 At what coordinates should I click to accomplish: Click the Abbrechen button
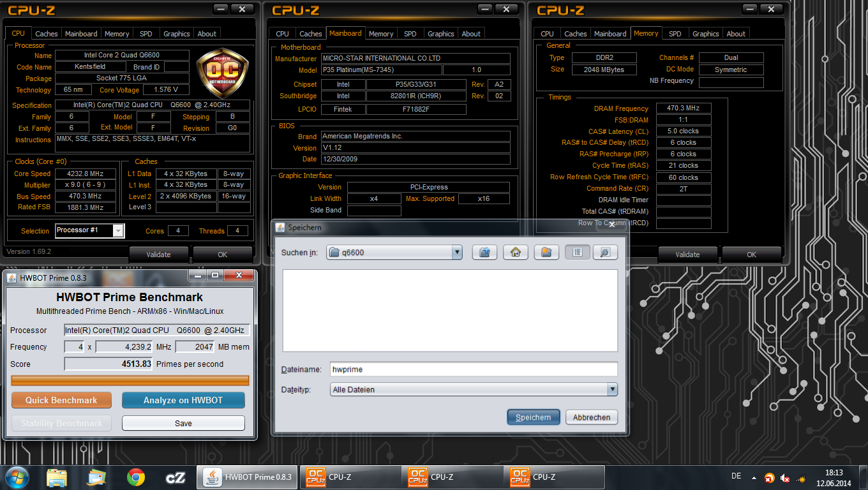[592, 417]
